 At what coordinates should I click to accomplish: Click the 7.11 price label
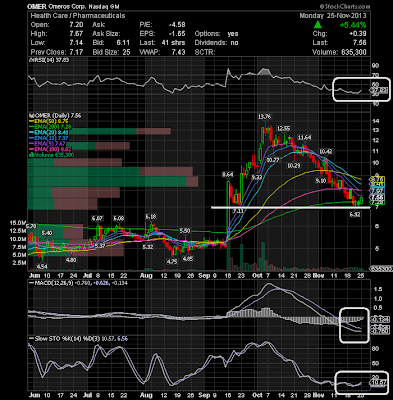point(238,211)
